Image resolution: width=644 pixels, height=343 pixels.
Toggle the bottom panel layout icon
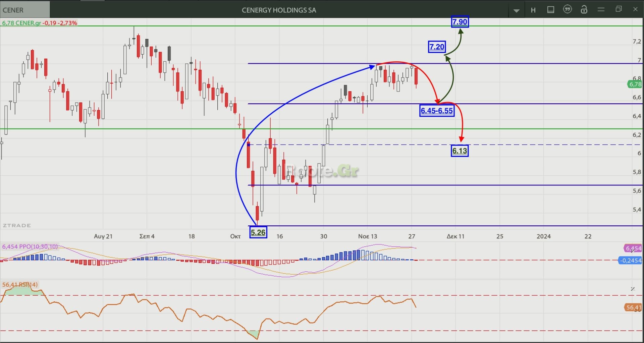point(550,10)
